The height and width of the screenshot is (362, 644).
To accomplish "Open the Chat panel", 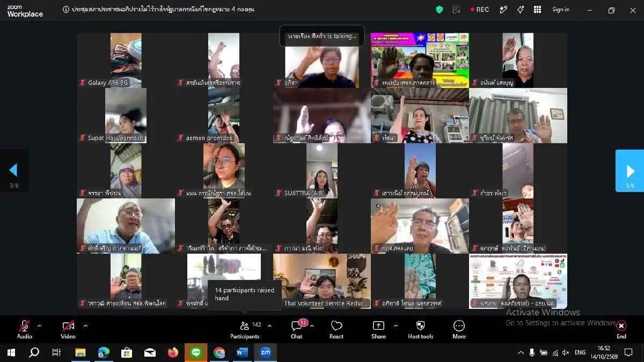I will (x=297, y=329).
